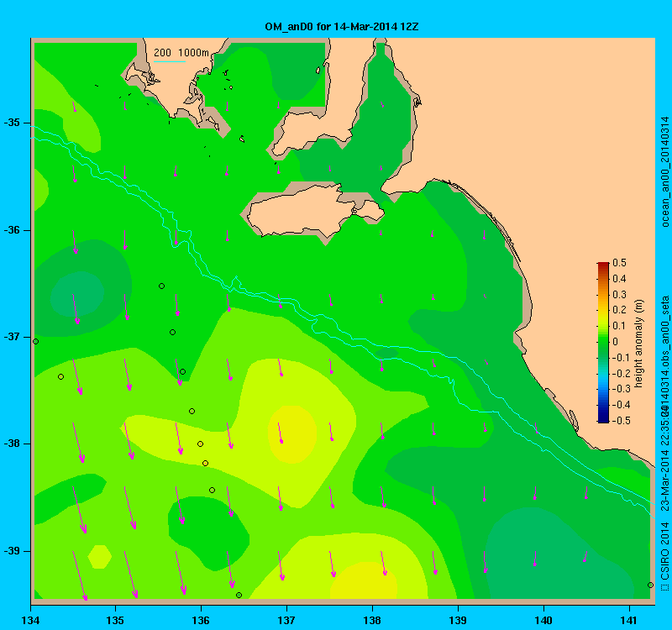The width and height of the screenshot is (672, 630).
Task: Click the colorbar tick label -0.1
Action: pyautogui.click(x=621, y=358)
